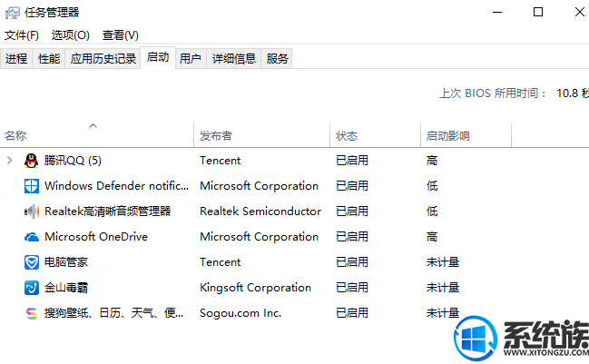Open the 选项(O) menu
This screenshot has width=589, height=364.
pyautogui.click(x=71, y=35)
